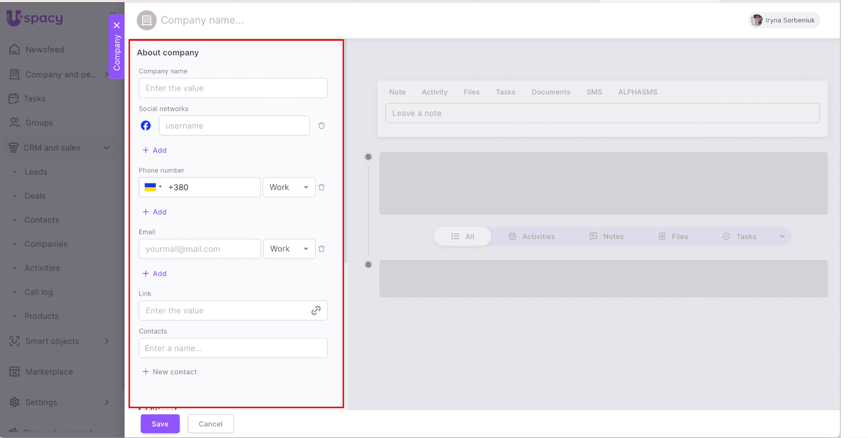Click the company avatar icon in header
The image size is (868, 438).
(x=146, y=20)
